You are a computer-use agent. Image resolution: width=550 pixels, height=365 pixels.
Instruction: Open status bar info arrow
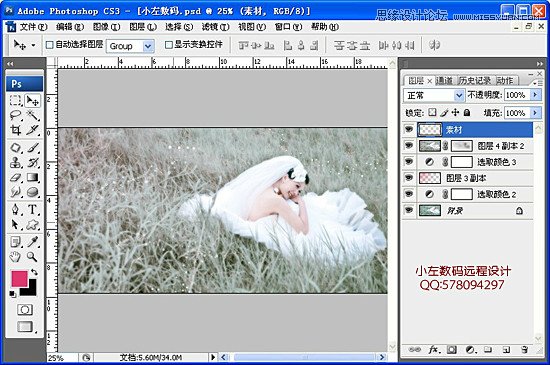click(x=213, y=357)
